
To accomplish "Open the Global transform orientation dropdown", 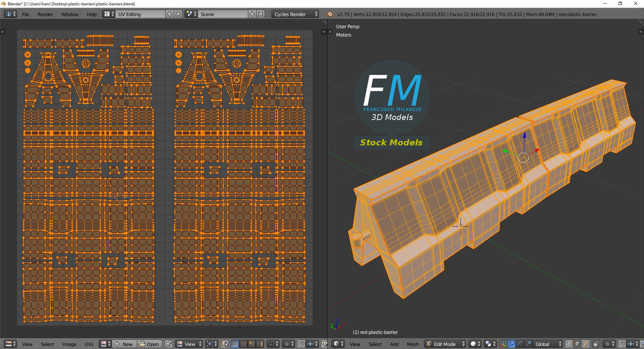I will tap(548, 344).
